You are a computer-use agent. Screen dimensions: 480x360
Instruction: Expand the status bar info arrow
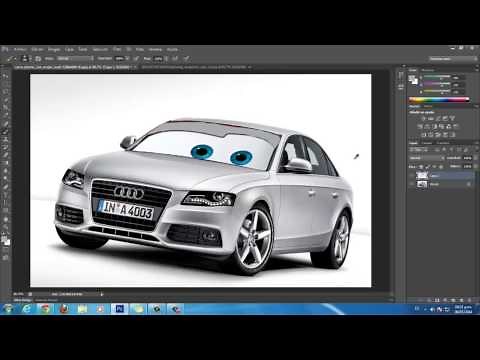[102, 294]
